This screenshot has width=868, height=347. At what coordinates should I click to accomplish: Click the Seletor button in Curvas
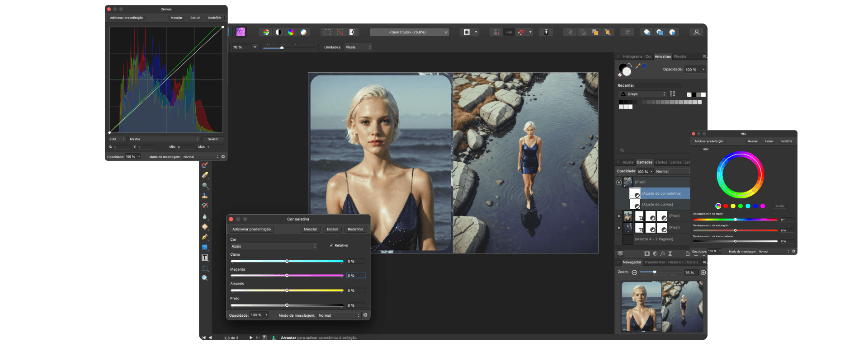pyautogui.click(x=213, y=139)
